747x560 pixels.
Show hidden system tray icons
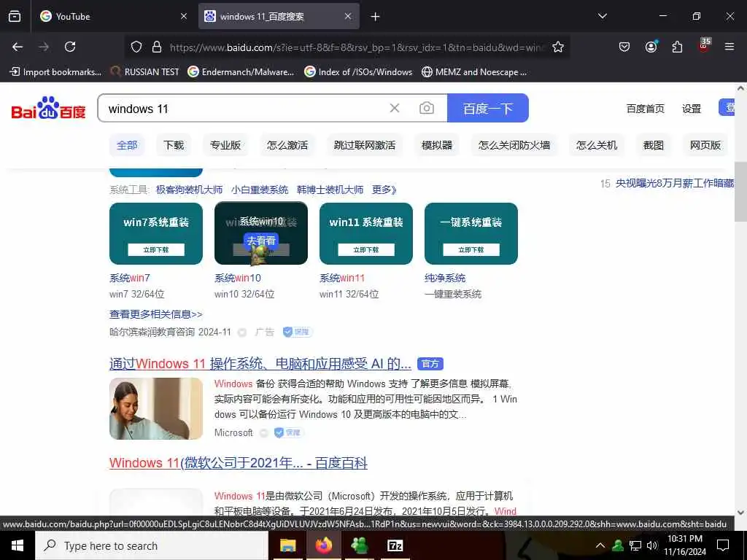(x=600, y=545)
